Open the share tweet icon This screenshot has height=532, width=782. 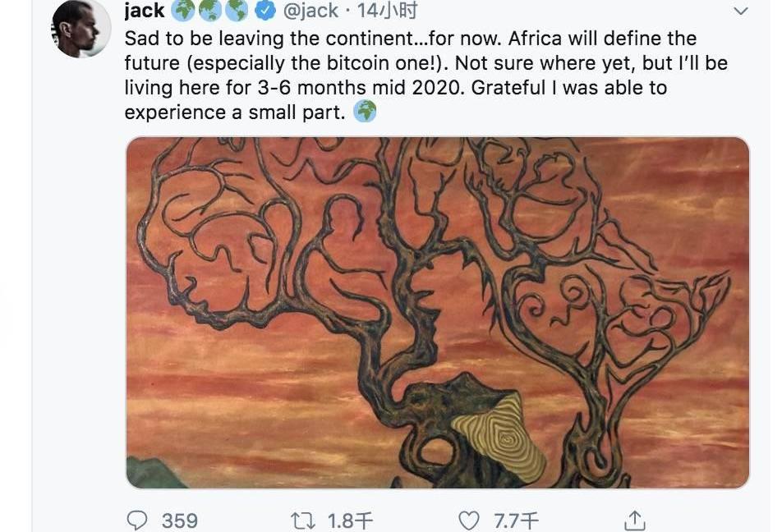coord(635,520)
